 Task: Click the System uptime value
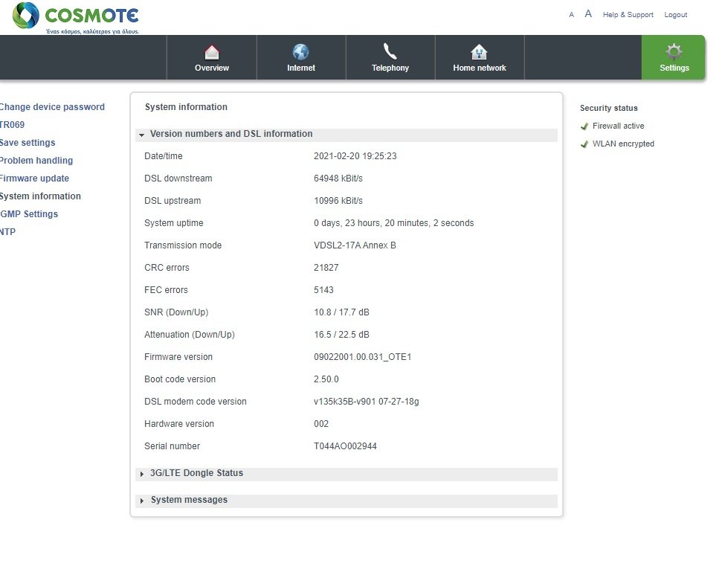(393, 223)
